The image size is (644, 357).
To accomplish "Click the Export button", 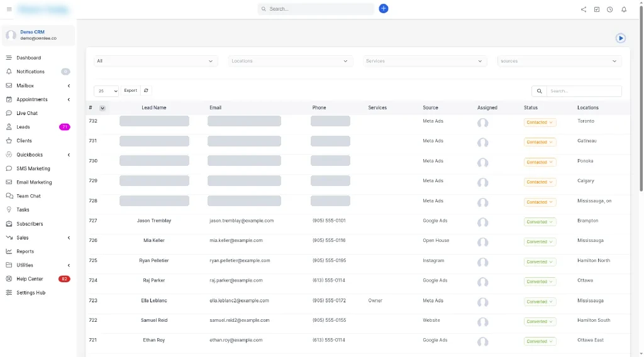I will pos(131,91).
